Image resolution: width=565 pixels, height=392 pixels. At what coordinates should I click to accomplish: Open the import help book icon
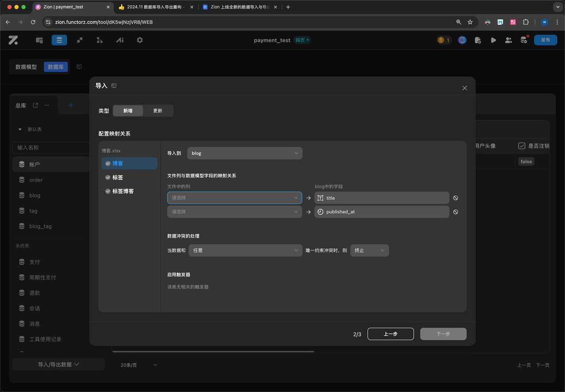pyautogui.click(x=114, y=86)
